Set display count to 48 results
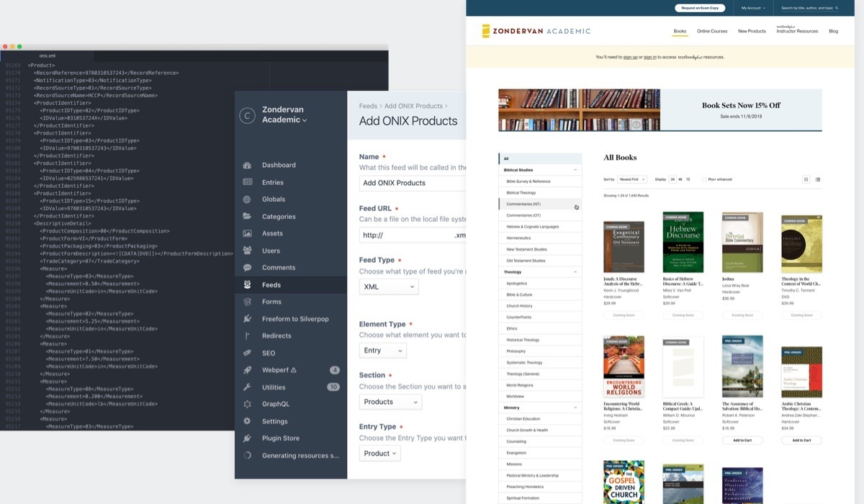The image size is (864, 504). 680,179
